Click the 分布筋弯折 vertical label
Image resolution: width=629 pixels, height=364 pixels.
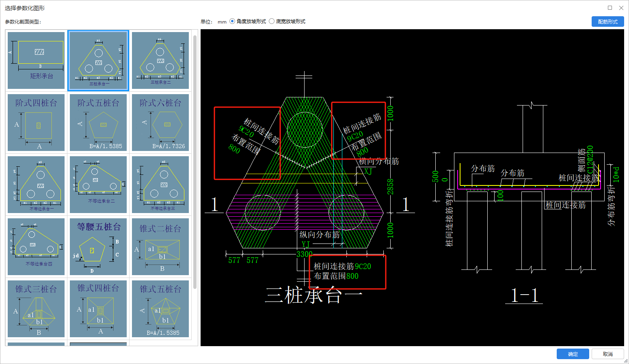(x=611, y=206)
